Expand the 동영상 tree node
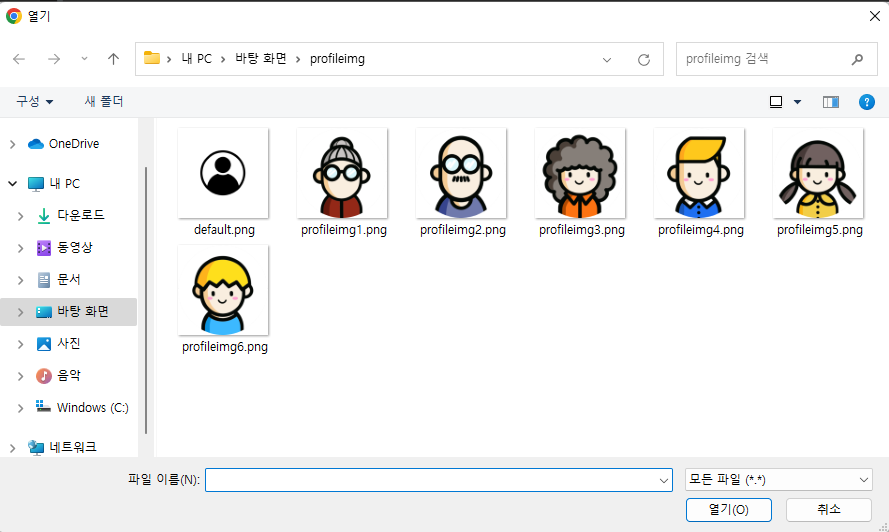The image size is (889, 532). [x=20, y=248]
